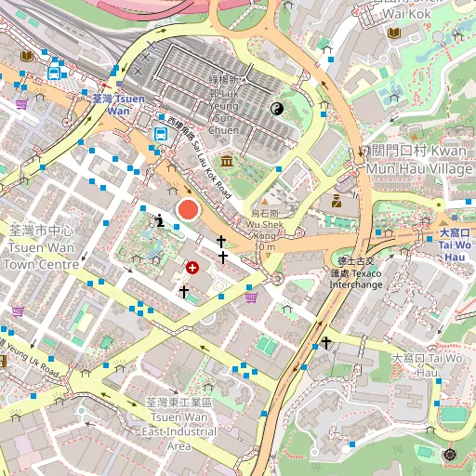The image size is (476, 476).
Task: Select the Tai Wo Hau station label
Action: click(x=455, y=245)
